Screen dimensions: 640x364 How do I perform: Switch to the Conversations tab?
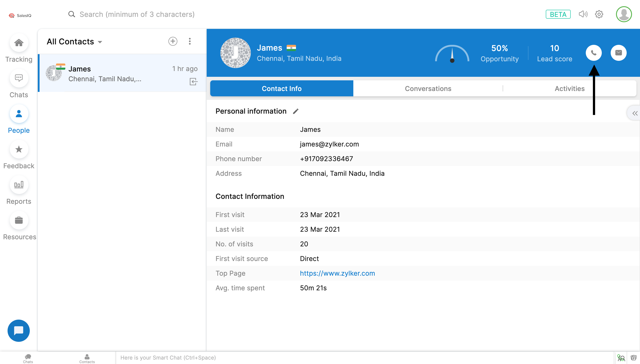428,89
